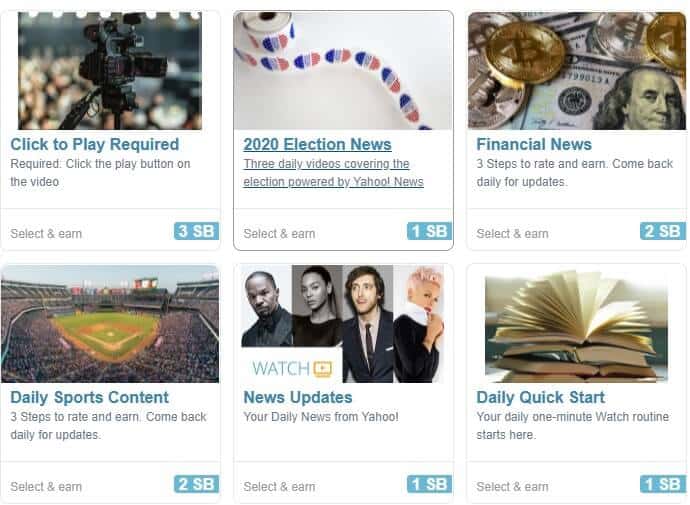Image resolution: width=690 pixels, height=505 pixels.
Task: Click 2 SB badge on Financial News card
Action: [x=662, y=231]
